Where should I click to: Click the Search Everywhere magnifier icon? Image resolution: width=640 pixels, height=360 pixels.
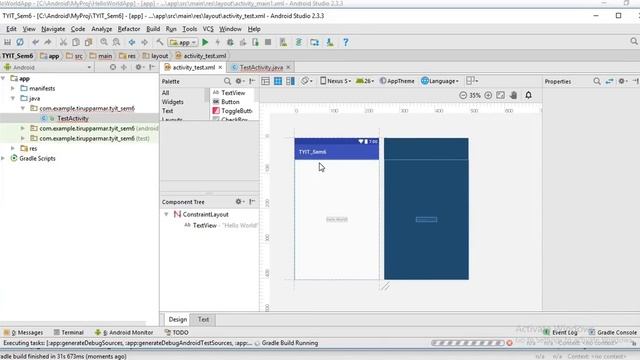point(634,42)
